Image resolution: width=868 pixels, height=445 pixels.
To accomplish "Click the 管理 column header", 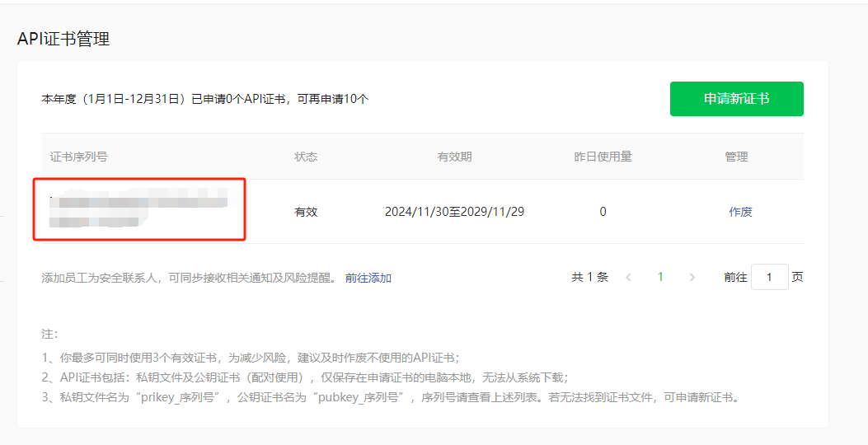I will point(736,157).
